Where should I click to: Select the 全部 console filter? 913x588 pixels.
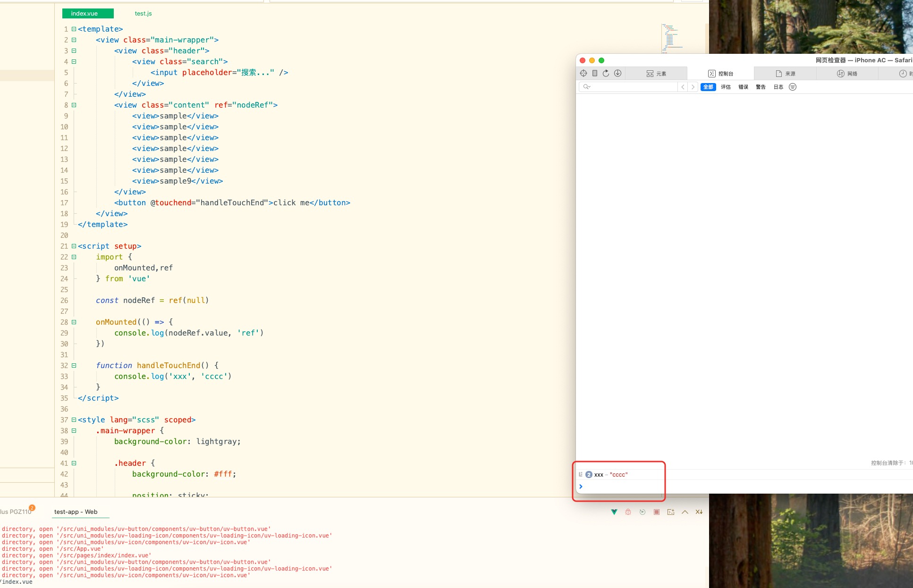[x=708, y=87]
